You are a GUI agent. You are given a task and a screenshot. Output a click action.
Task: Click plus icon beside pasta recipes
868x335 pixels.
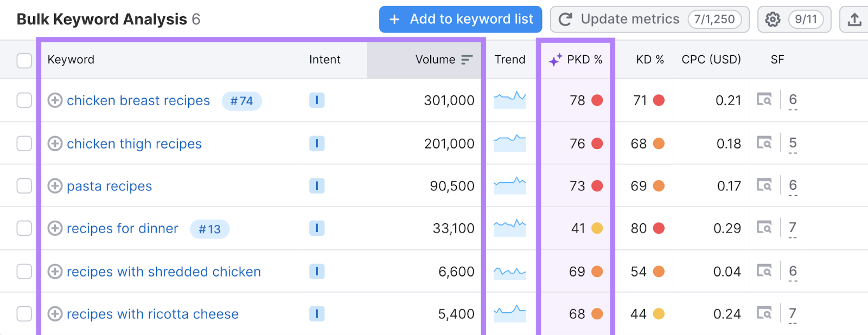coord(55,186)
